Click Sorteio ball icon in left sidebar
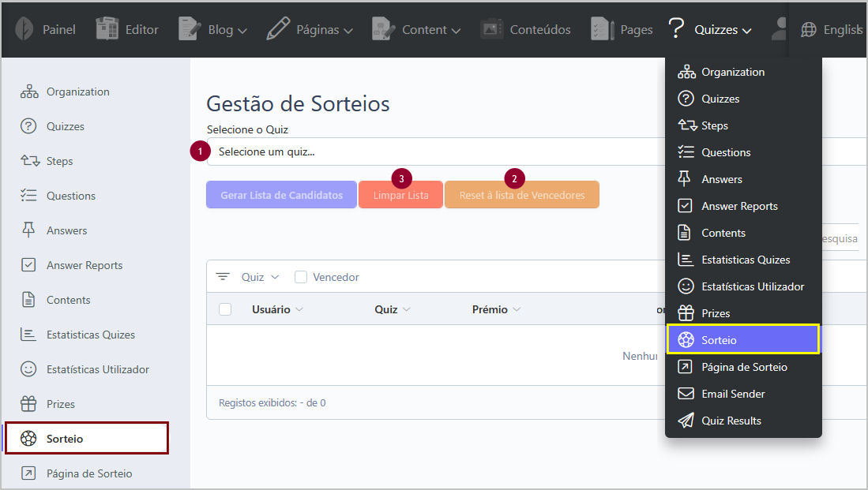The image size is (868, 490). pyautogui.click(x=28, y=439)
